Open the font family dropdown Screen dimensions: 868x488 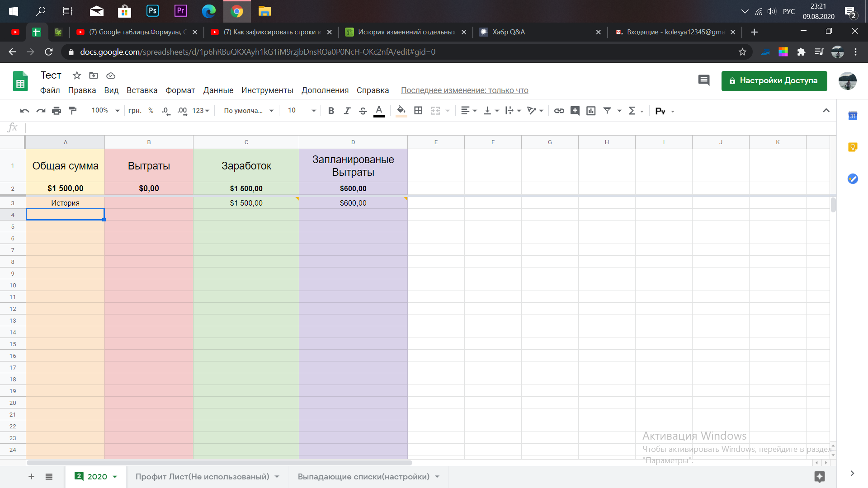[x=249, y=111]
